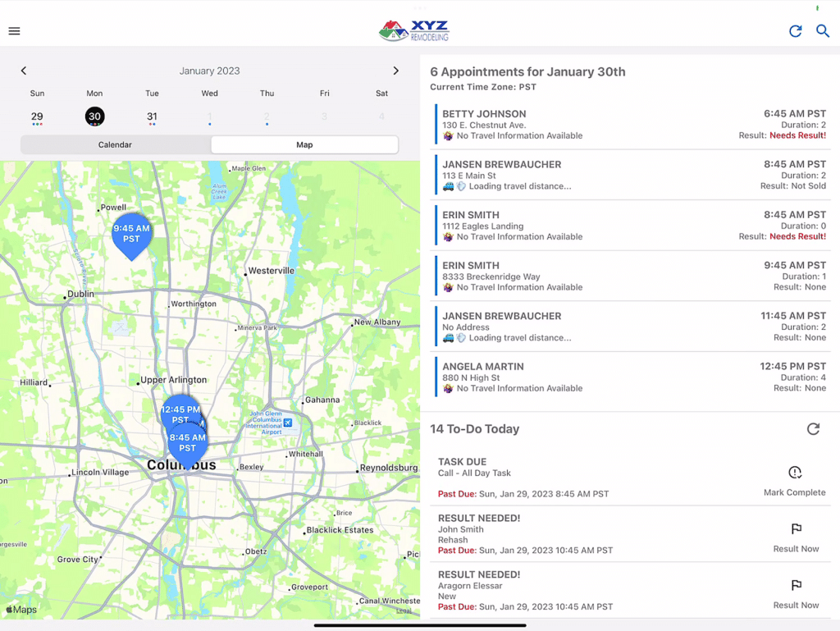Switch to the Map view
This screenshot has width=840, height=631.
pos(304,144)
